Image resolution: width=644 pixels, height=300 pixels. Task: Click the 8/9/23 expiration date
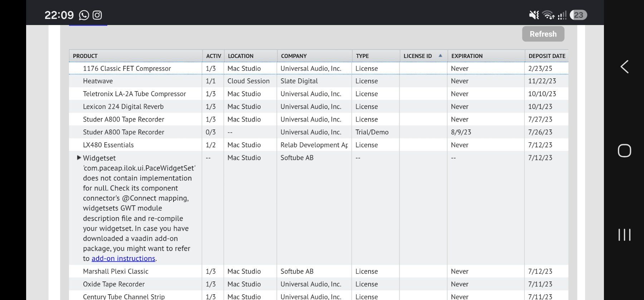(461, 132)
